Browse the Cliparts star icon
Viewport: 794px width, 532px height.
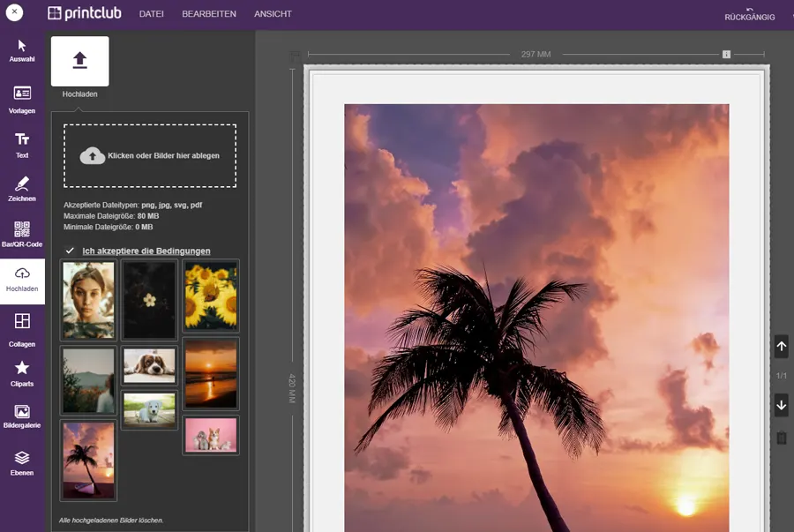[x=22, y=373]
